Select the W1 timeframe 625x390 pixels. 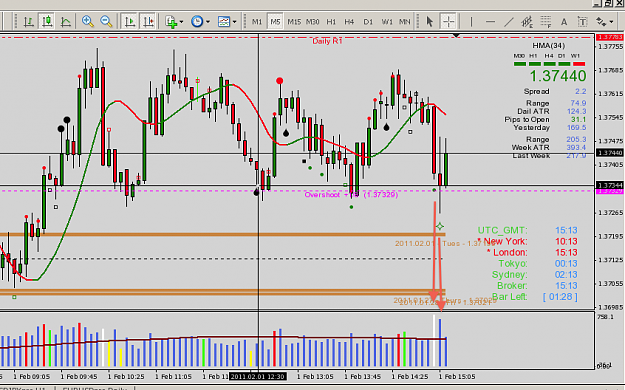pos(387,22)
